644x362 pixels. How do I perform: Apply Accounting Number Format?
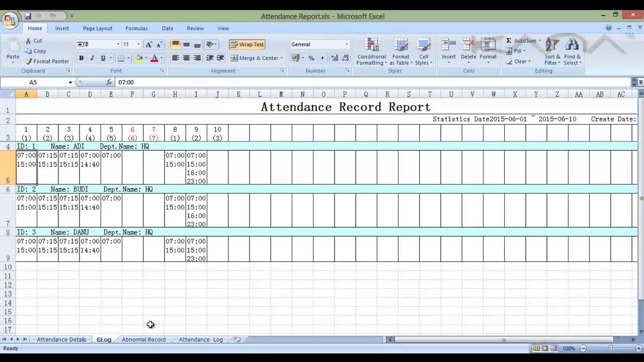pyautogui.click(x=295, y=58)
